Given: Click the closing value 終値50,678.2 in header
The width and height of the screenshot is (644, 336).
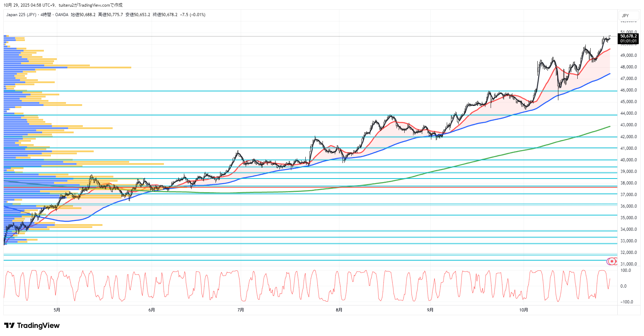Looking at the screenshot, I should [165, 15].
